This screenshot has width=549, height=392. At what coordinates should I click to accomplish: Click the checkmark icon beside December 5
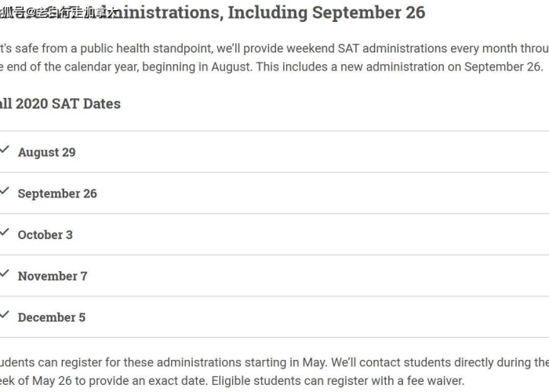4,315
